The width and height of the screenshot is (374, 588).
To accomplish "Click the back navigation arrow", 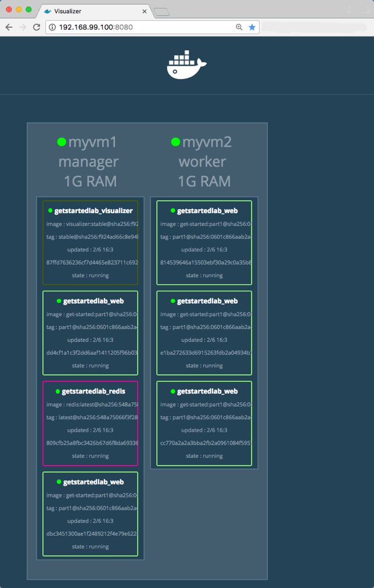I will tap(9, 26).
